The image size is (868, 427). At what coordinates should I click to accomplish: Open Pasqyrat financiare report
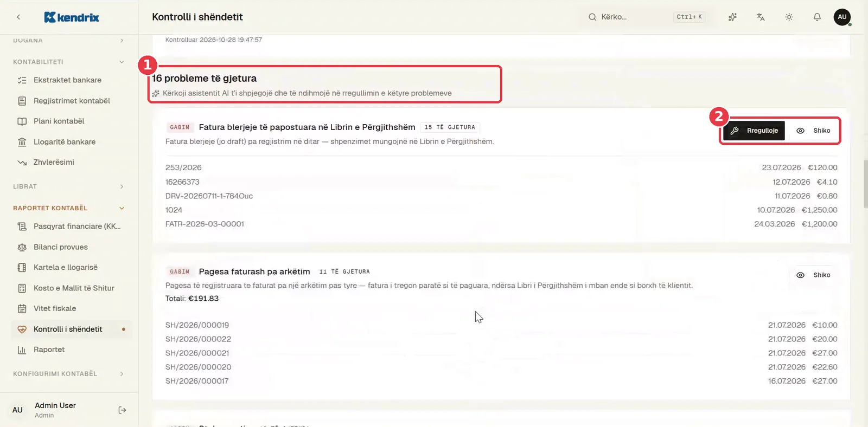point(71,227)
